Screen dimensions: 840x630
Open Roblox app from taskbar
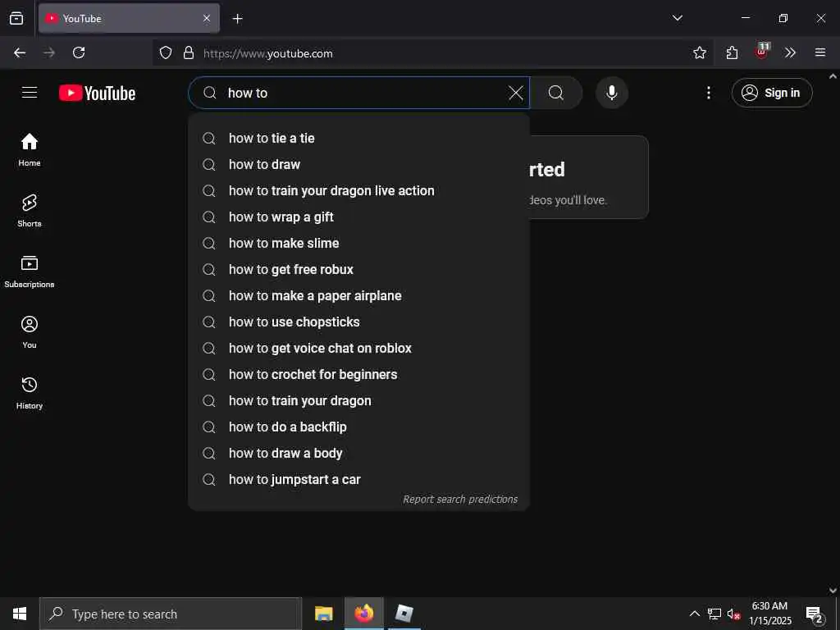pyautogui.click(x=404, y=614)
